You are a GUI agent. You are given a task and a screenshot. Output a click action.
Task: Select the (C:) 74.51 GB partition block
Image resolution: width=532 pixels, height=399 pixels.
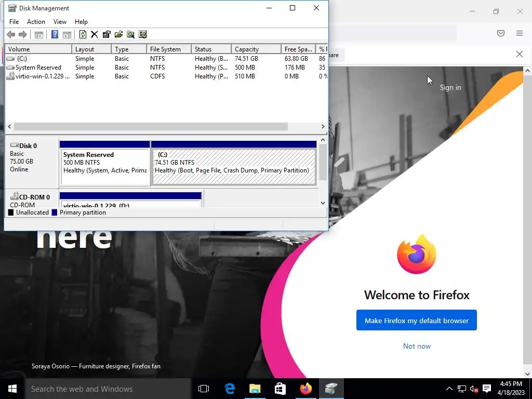pos(234,163)
